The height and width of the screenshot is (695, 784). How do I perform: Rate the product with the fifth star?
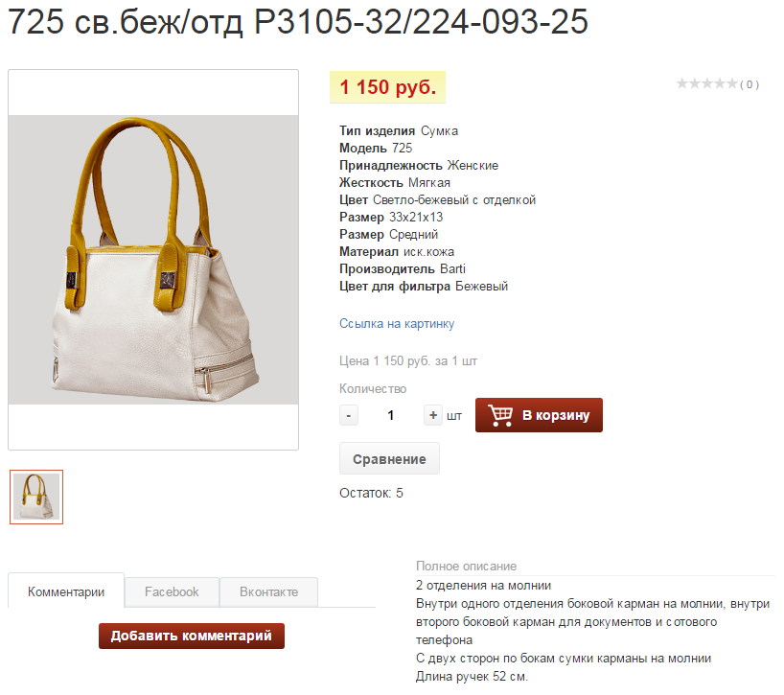pos(732,83)
